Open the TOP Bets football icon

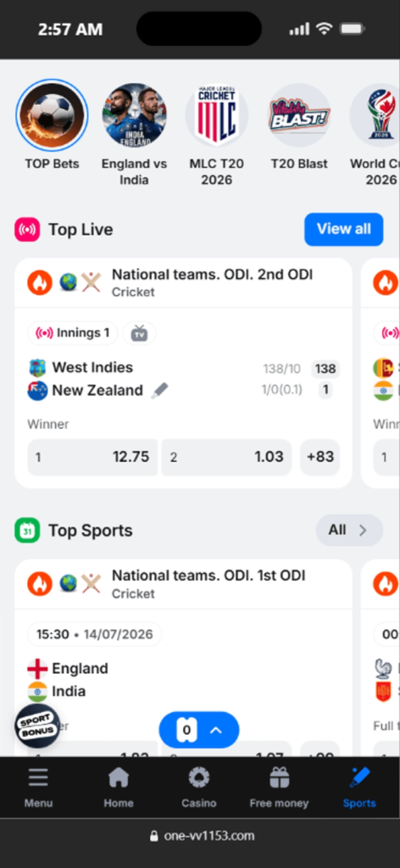pyautogui.click(x=52, y=114)
